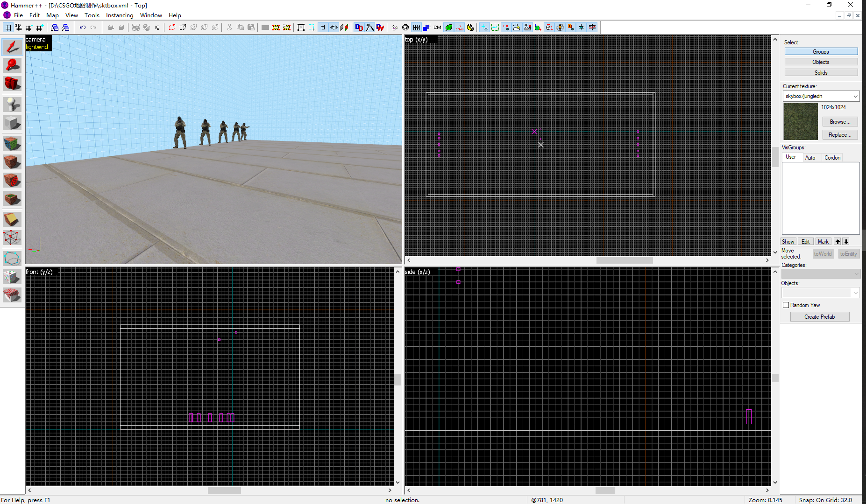Toggle the green leaf detail button
This screenshot has height=504, width=866.
(449, 28)
